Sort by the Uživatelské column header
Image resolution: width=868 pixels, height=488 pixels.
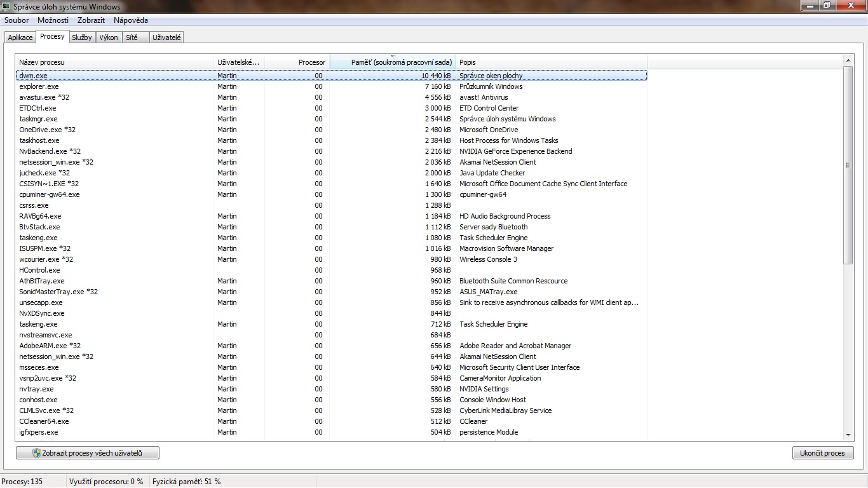pyautogui.click(x=240, y=62)
